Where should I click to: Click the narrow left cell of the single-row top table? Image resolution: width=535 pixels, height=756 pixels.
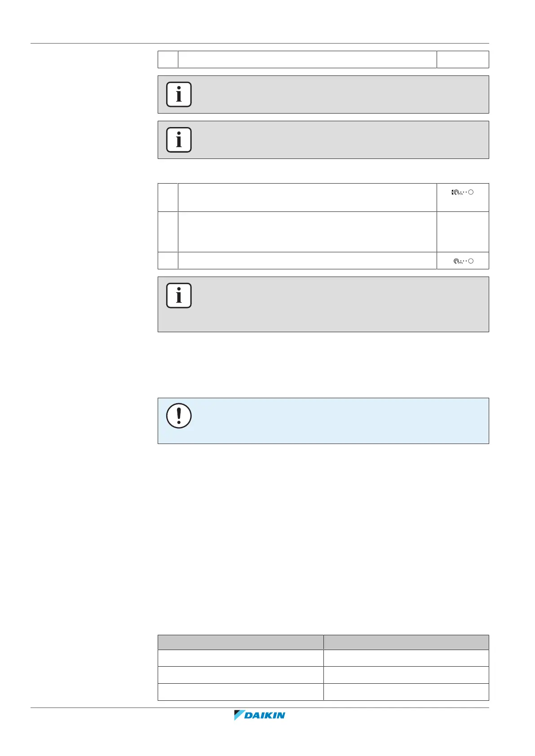168,59
